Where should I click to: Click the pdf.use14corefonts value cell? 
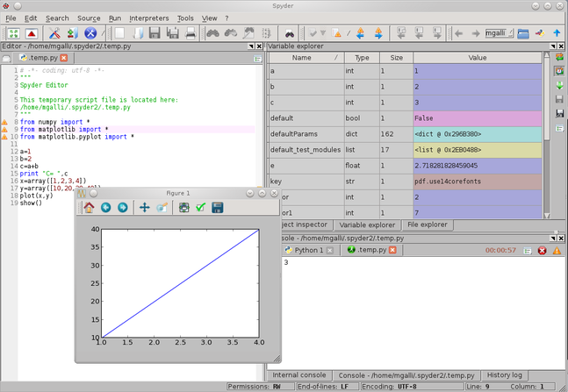coord(478,182)
